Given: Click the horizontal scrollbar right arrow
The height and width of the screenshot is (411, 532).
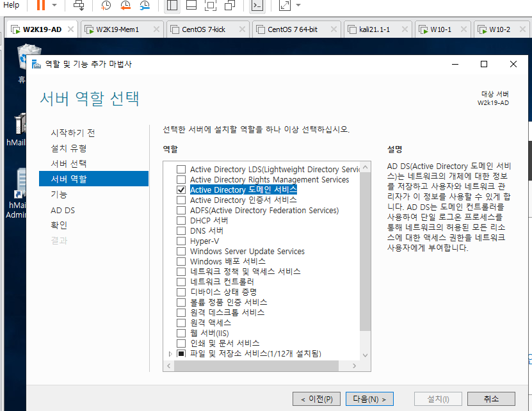Looking at the screenshot, I should coord(354,366).
